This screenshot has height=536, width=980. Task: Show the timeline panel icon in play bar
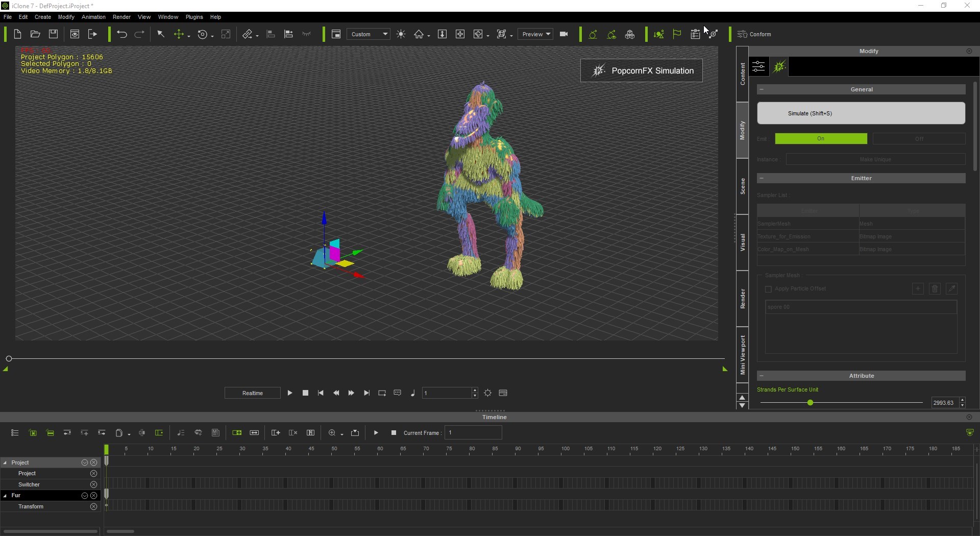(x=503, y=393)
